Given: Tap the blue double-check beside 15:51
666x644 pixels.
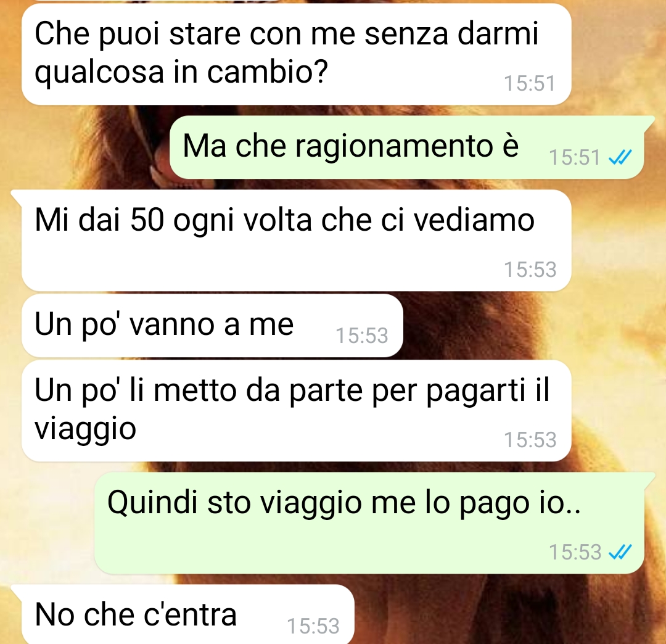Looking at the screenshot, I should [x=620, y=157].
